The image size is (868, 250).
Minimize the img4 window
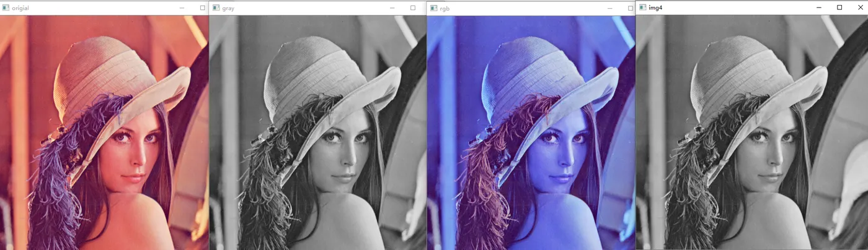pyautogui.click(x=819, y=7)
